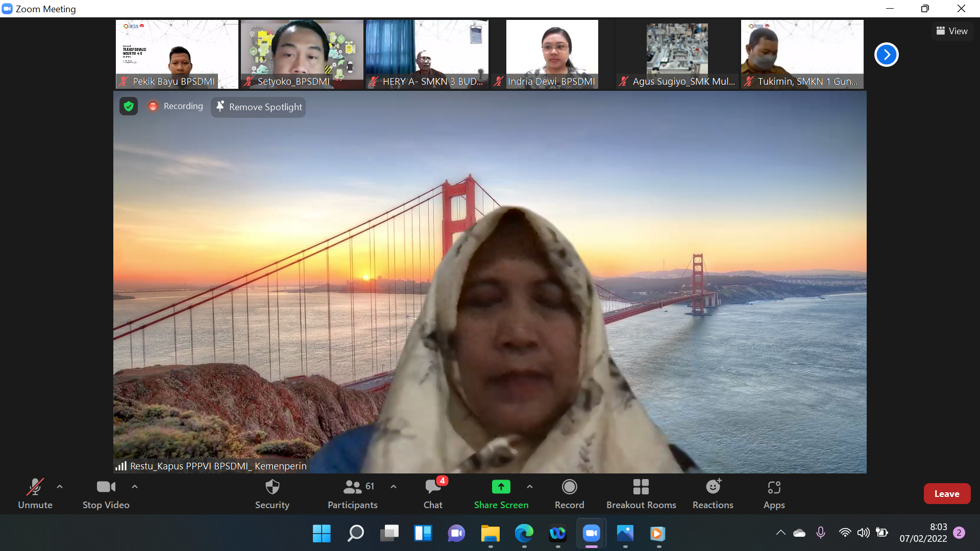
Task: Select Tukimin, SMKN 1 video thumbnail
Action: [802, 54]
